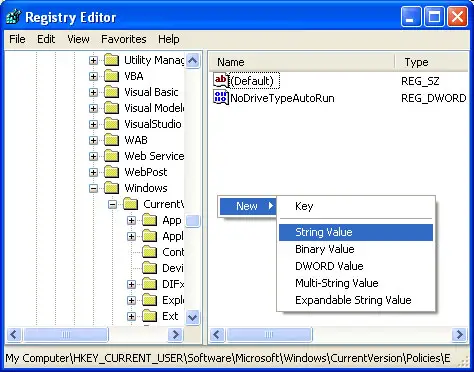Click the (Default) string value icon
Image resolution: width=474 pixels, height=372 pixels.
221,81
